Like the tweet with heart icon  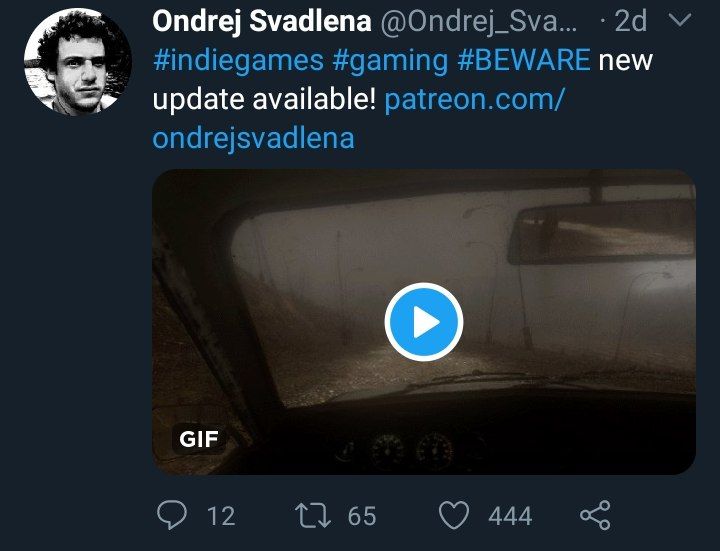[454, 515]
